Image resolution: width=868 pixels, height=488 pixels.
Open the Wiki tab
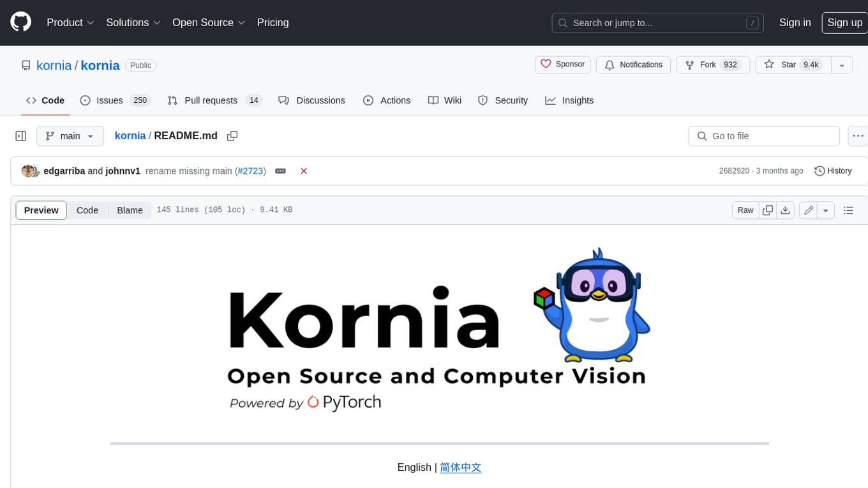tap(445, 100)
